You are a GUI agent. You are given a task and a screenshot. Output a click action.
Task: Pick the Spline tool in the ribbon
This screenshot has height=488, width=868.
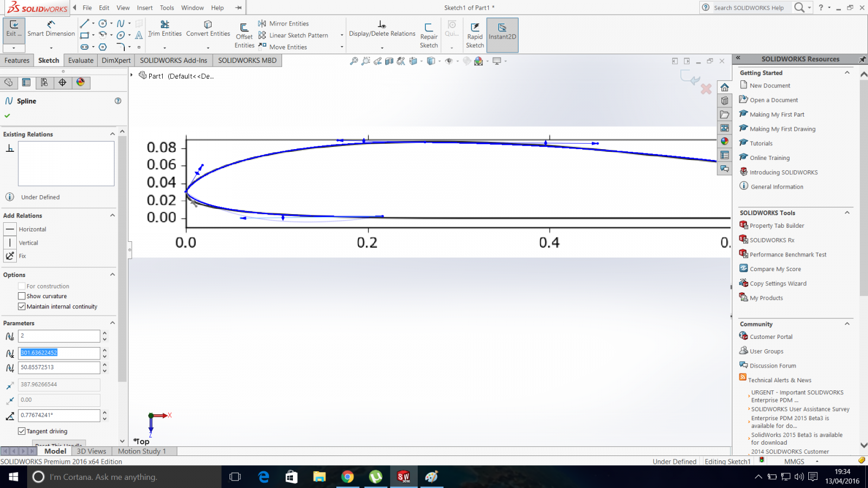click(x=120, y=23)
